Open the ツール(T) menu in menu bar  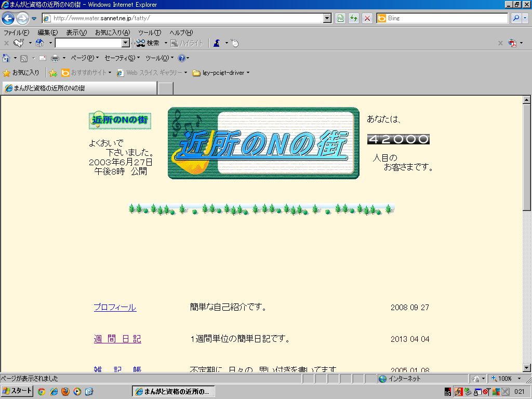pos(150,33)
